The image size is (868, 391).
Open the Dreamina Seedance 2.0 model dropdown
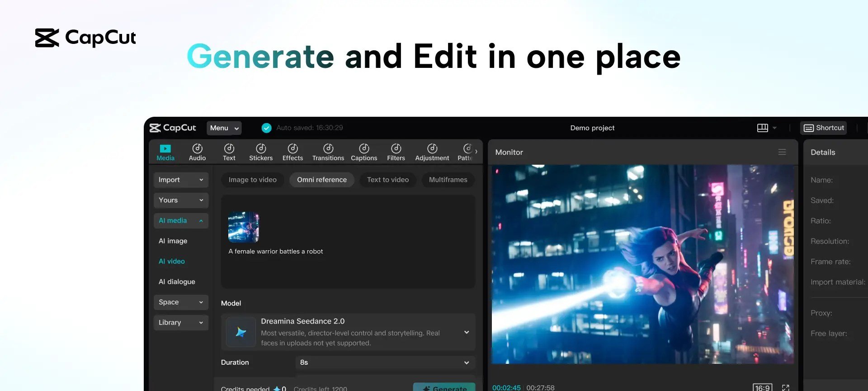[x=348, y=332]
